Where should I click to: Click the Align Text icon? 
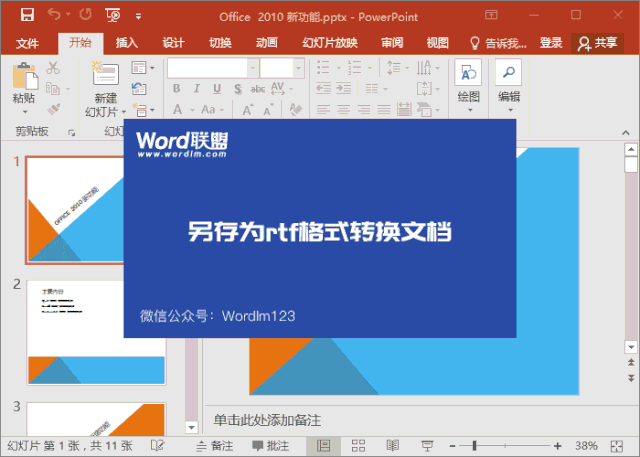point(424,88)
